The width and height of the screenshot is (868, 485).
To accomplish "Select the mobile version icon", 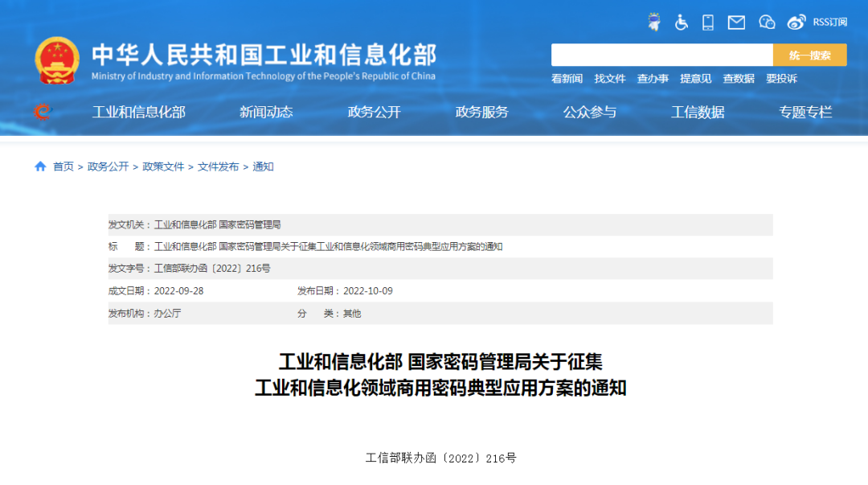I will [707, 23].
